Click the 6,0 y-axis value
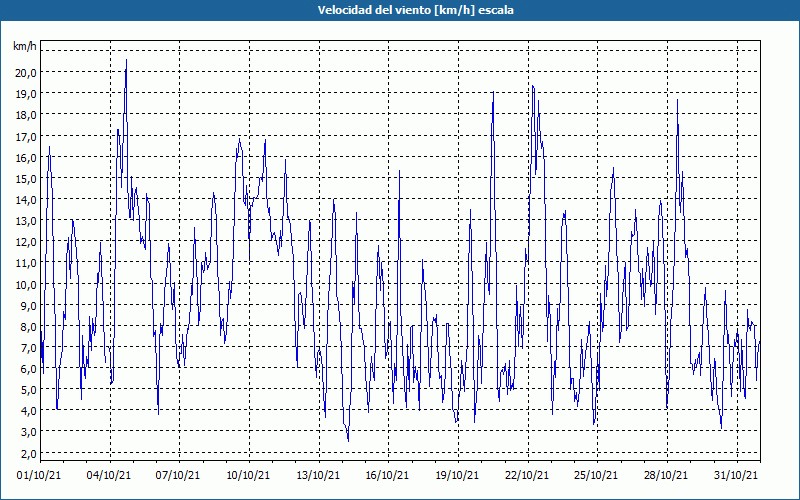This screenshot has height=500, width=800. click(x=28, y=369)
